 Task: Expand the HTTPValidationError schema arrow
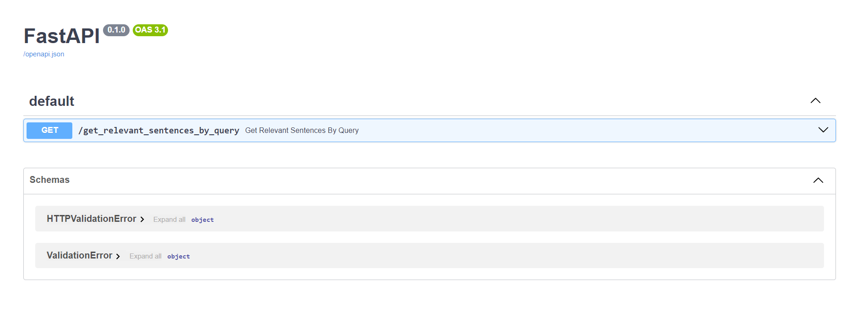(142, 220)
